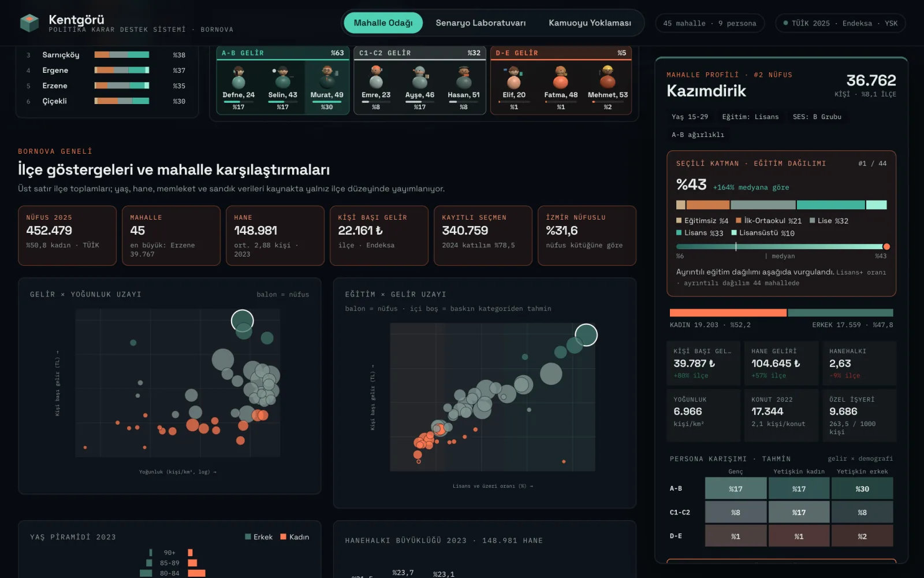The height and width of the screenshot is (578, 924).
Task: Open the Senaryo Laboratuvarı tab
Action: pyautogui.click(x=480, y=23)
